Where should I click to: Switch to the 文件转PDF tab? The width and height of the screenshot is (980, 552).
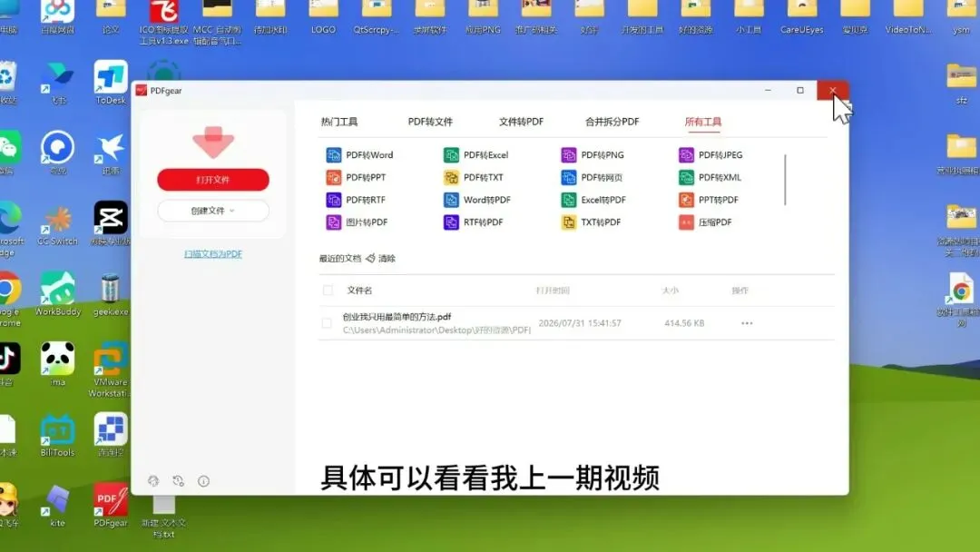pyautogui.click(x=521, y=122)
